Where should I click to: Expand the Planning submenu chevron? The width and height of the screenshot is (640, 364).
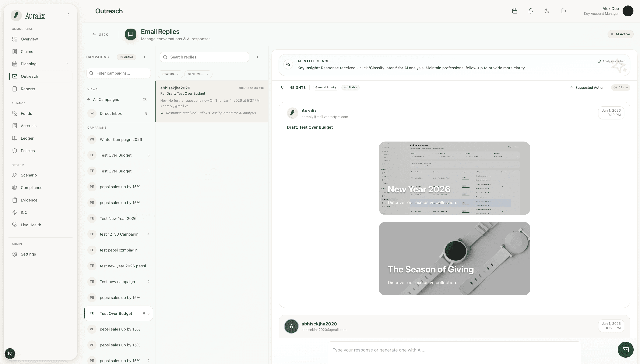pos(67,64)
